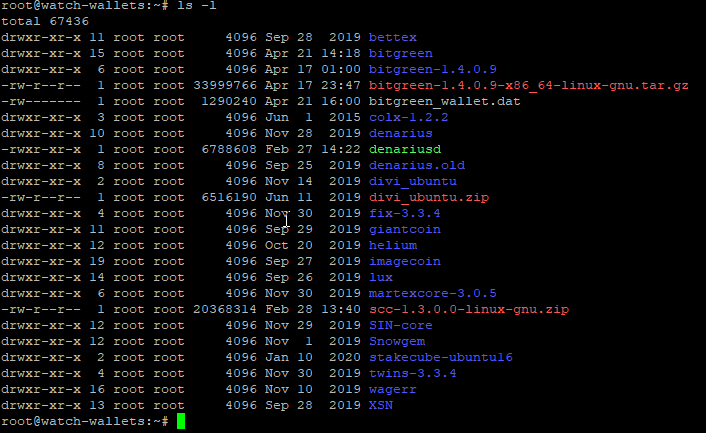The height and width of the screenshot is (433, 706).
Task: Select the helium directory entry
Action: (392, 245)
